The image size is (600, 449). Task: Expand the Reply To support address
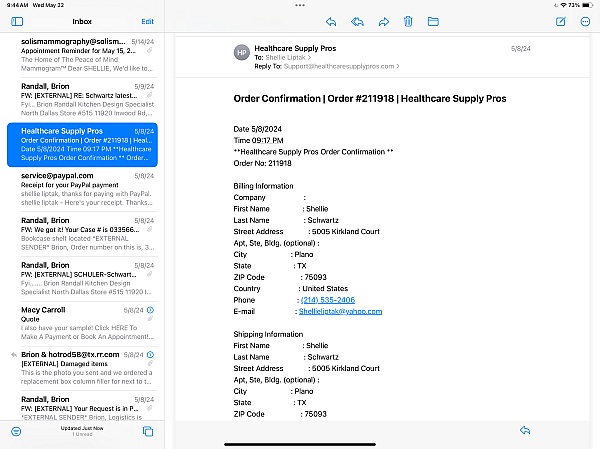(341, 66)
